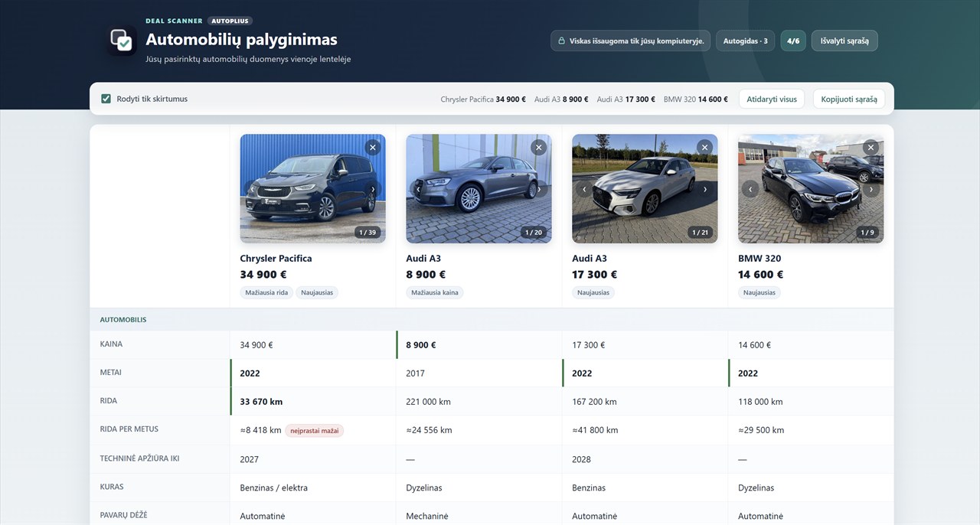Open the 'Autogidas · 3' chip
980x525 pixels.
click(x=746, y=41)
